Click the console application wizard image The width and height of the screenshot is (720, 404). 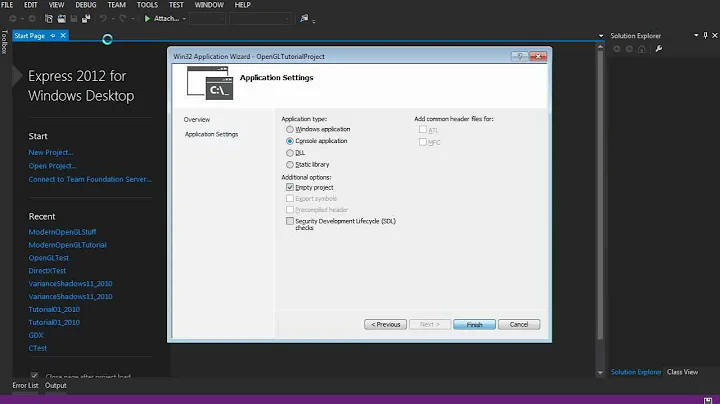coord(210,83)
